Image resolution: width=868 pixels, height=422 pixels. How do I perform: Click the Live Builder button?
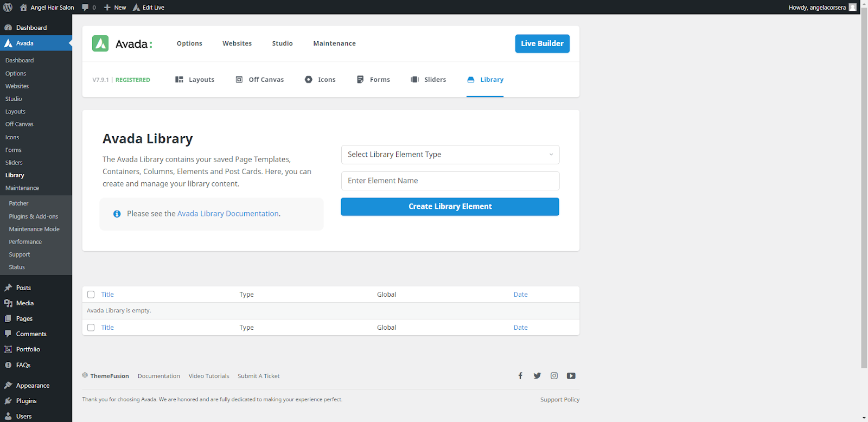[x=542, y=43]
